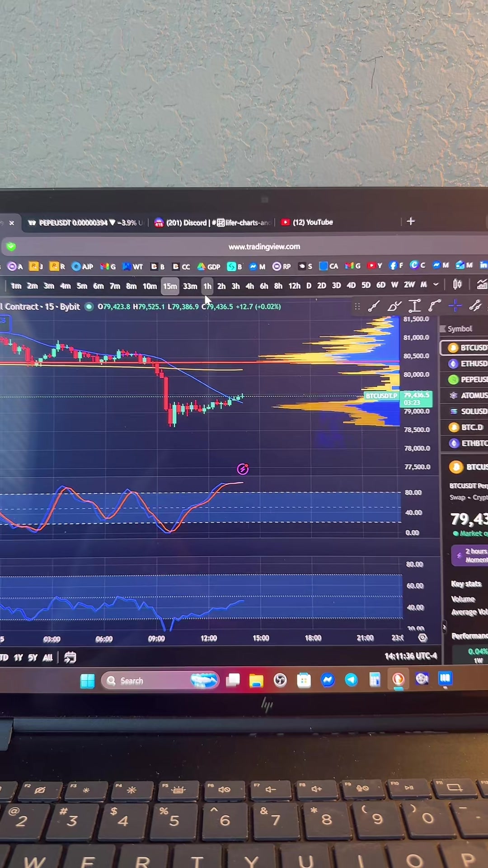Open the go-to-date calendar icon
Viewport: 488px width, 868px height.
70,657
